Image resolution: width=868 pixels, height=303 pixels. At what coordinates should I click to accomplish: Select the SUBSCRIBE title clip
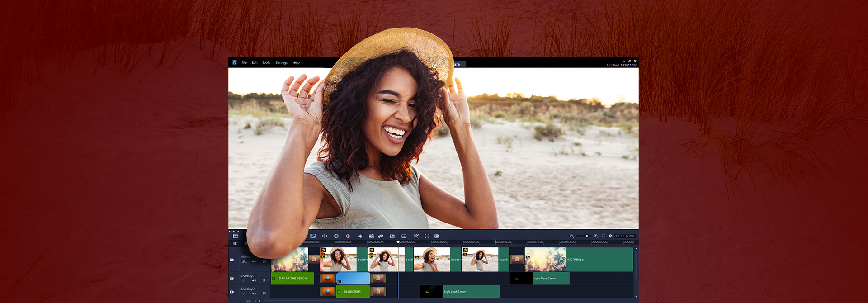[352, 292]
